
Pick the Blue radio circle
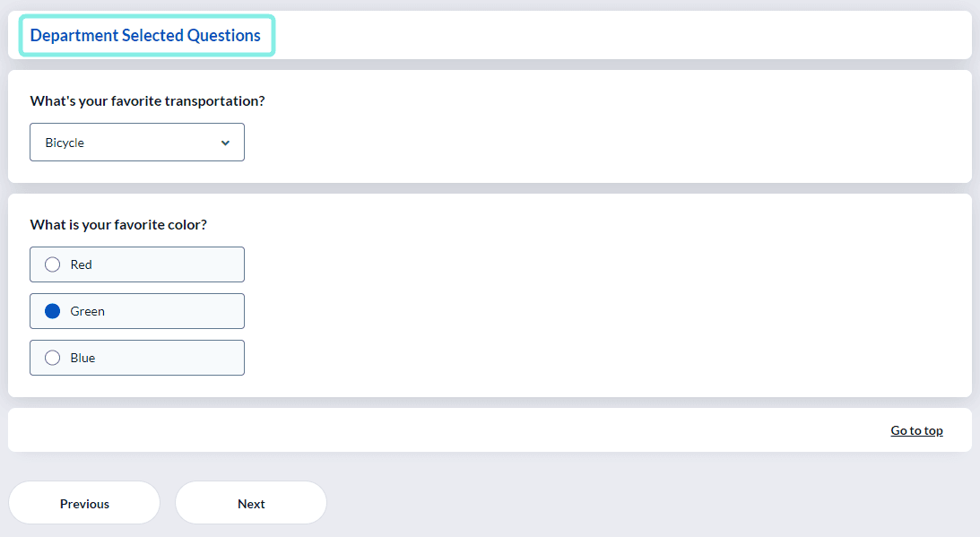click(x=53, y=358)
